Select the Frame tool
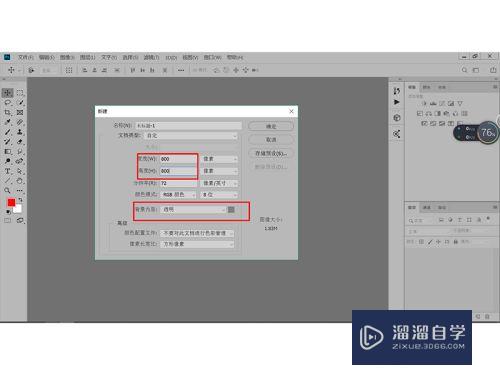This screenshot has height=375, width=500. tap(20, 112)
